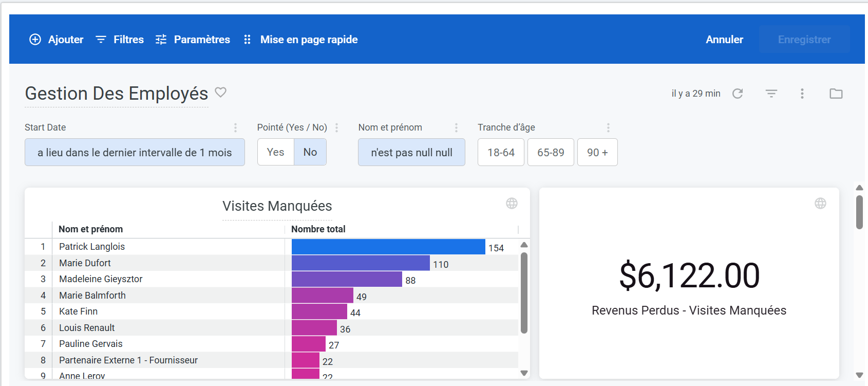Click globe icon on Revenus Perdus tile
Viewport: 868px width, 386px height.
[x=820, y=204]
